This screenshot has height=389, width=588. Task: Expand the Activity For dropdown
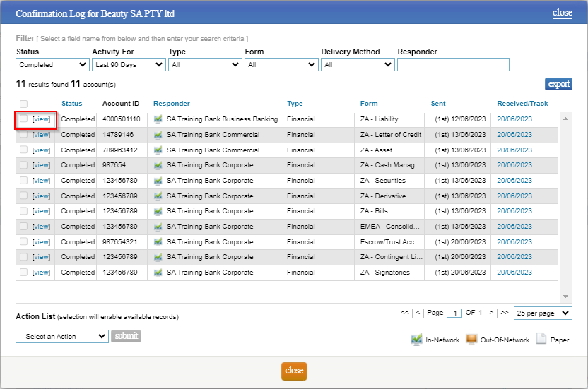tap(129, 65)
